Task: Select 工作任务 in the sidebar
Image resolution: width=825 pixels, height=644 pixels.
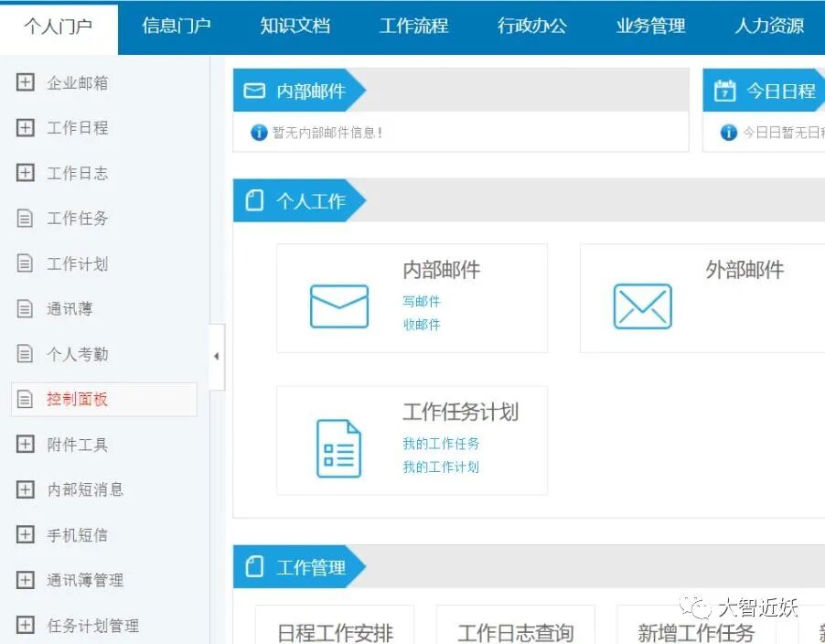Action: tap(78, 219)
